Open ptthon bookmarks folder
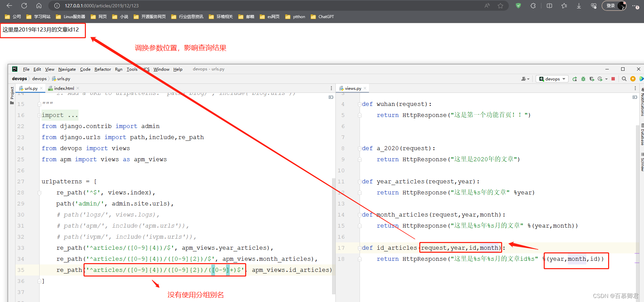Image resolution: width=644 pixels, height=302 pixels. pyautogui.click(x=295, y=17)
